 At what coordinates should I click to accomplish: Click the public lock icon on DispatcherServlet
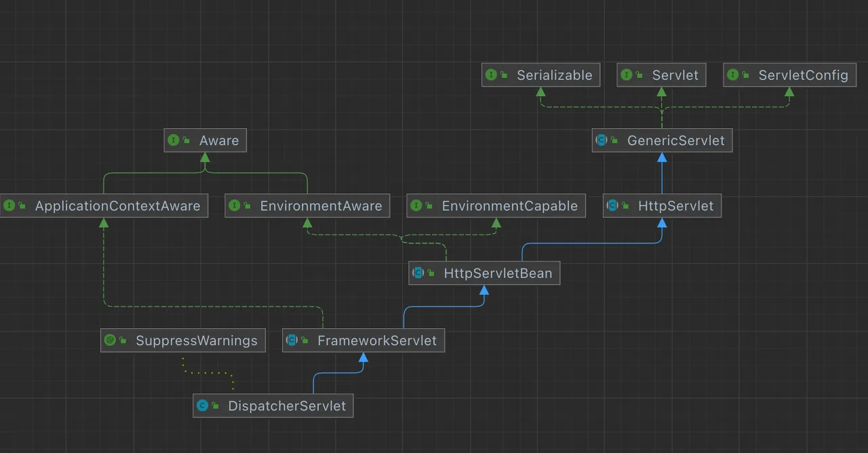coord(215,406)
